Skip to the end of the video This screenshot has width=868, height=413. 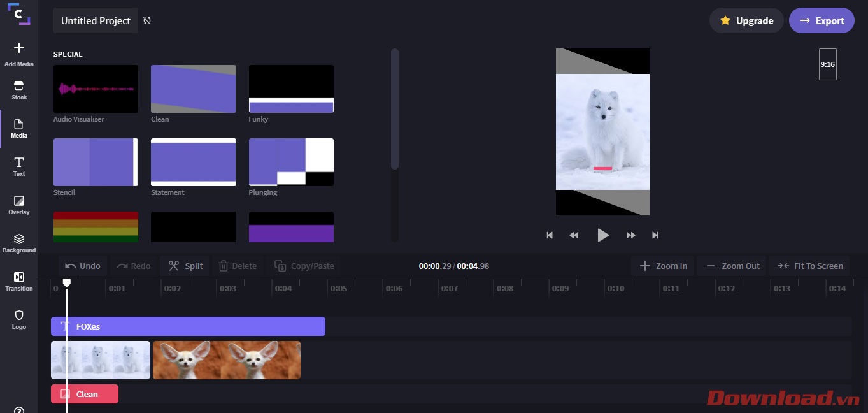[x=655, y=235]
